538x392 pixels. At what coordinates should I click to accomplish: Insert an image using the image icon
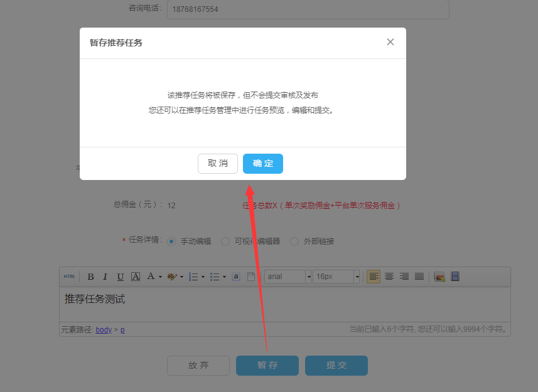(439, 277)
